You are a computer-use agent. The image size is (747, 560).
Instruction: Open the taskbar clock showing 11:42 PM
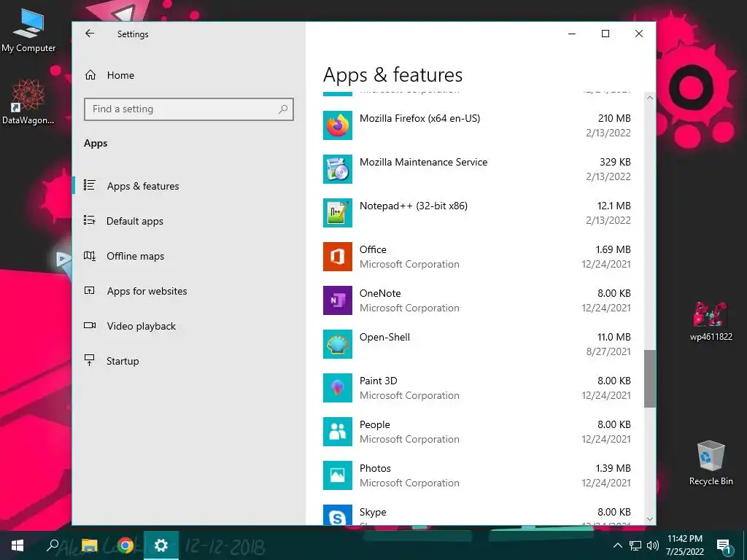coord(684,545)
